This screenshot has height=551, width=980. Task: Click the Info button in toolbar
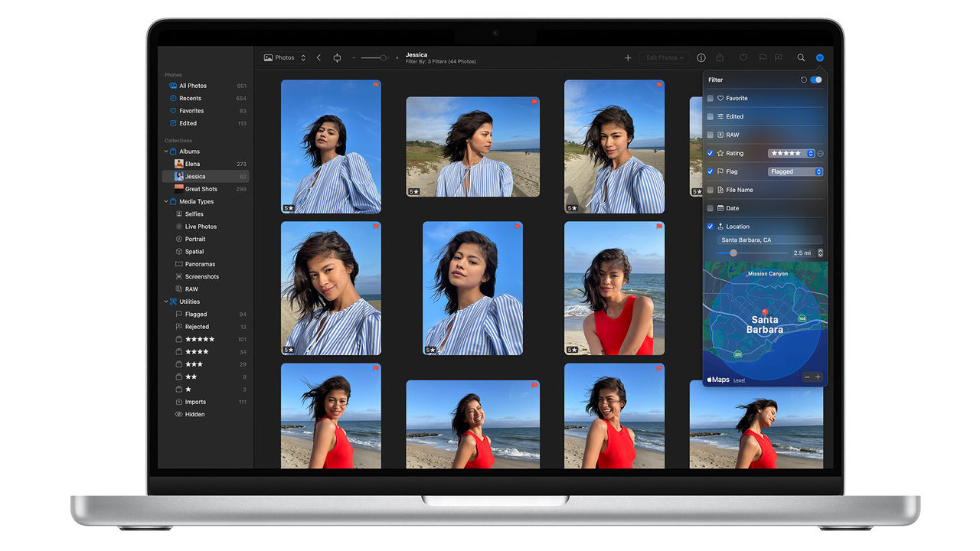tap(701, 57)
